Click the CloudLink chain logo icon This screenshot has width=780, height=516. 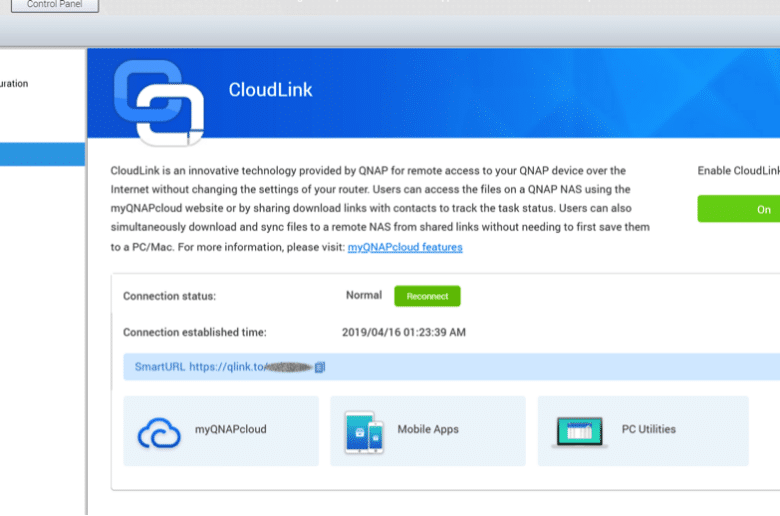(x=159, y=103)
